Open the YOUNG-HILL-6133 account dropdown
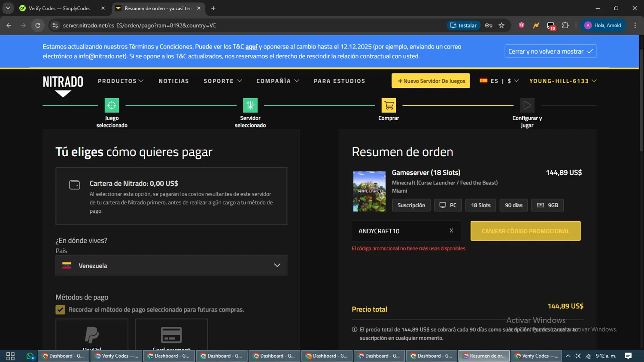 [563, 81]
